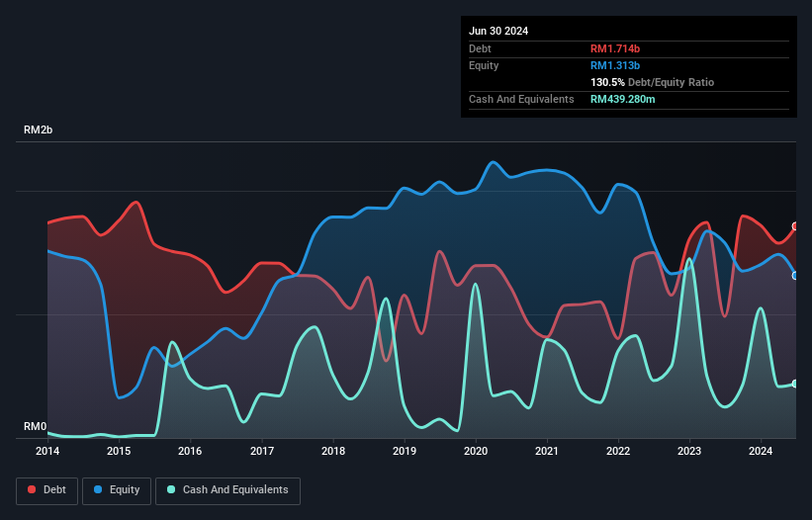This screenshot has height=520, width=812.
Task: Toggle the Equity series legend button
Action: [x=117, y=490]
